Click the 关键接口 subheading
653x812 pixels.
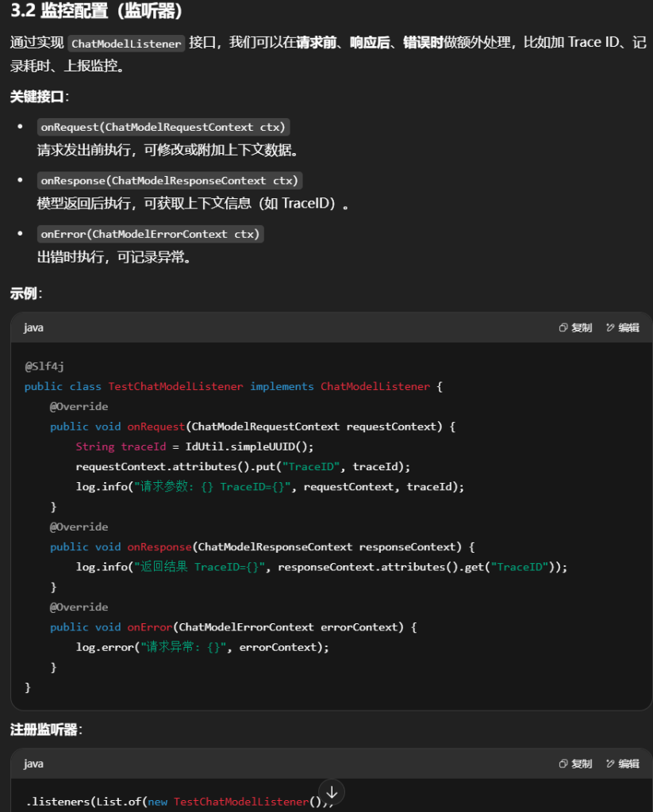(x=39, y=97)
